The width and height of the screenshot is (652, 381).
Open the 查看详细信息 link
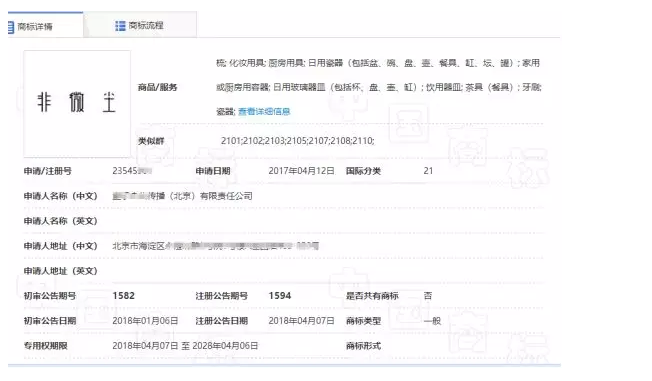click(264, 111)
